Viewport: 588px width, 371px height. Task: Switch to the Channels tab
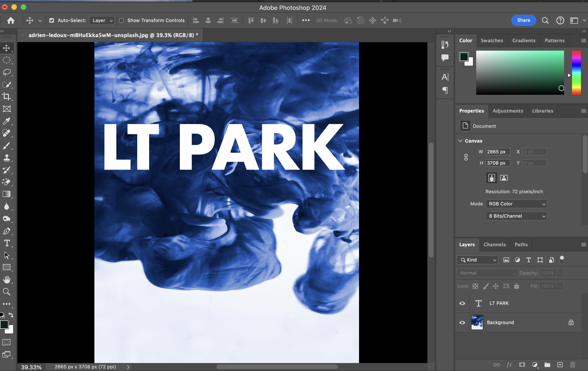495,244
